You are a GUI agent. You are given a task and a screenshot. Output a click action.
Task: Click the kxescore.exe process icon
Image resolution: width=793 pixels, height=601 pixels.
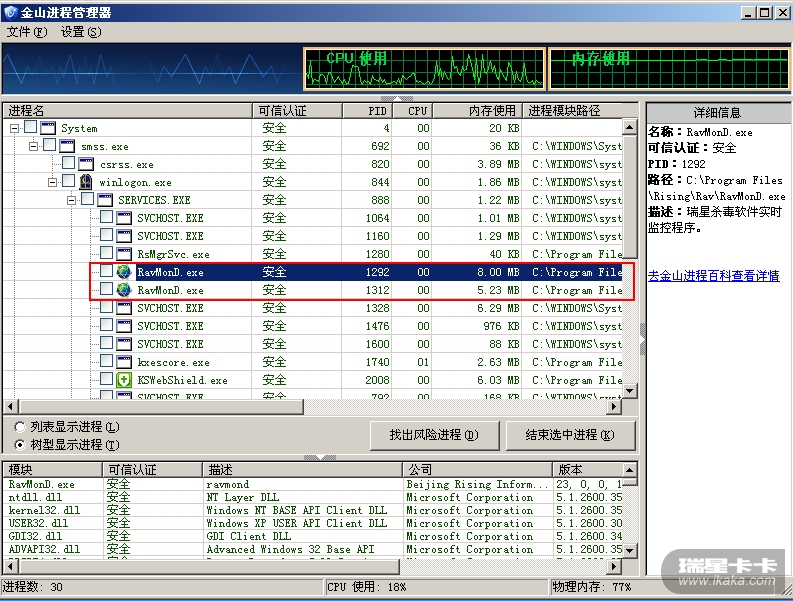124,362
